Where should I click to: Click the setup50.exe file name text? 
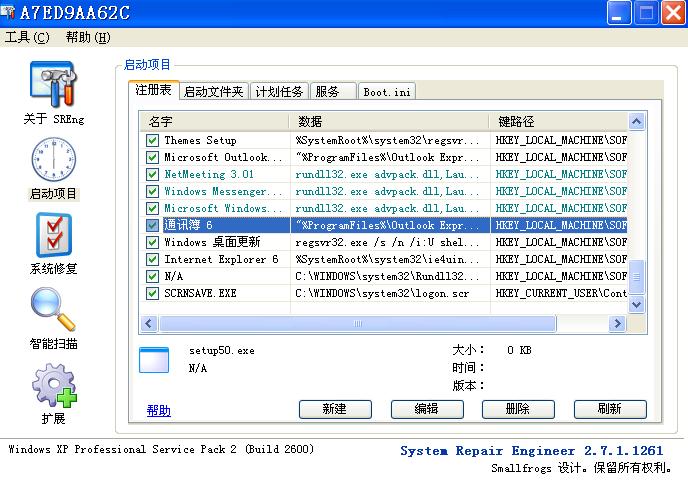(x=222, y=351)
